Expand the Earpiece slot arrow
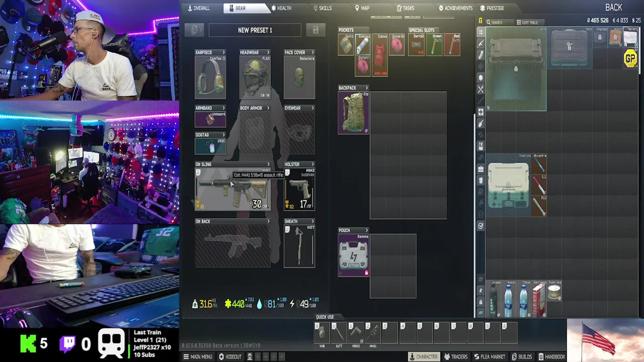This screenshot has height=362, width=644. coord(223,52)
